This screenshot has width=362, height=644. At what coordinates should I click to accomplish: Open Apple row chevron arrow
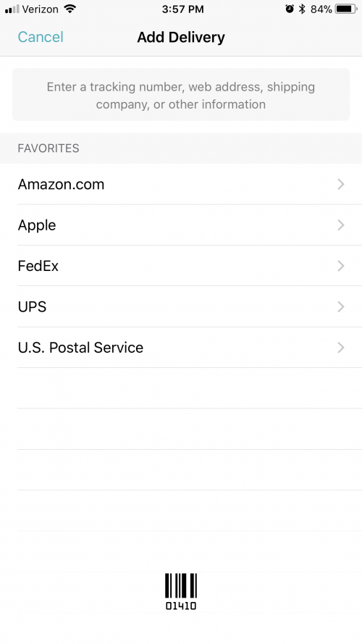coord(341,225)
